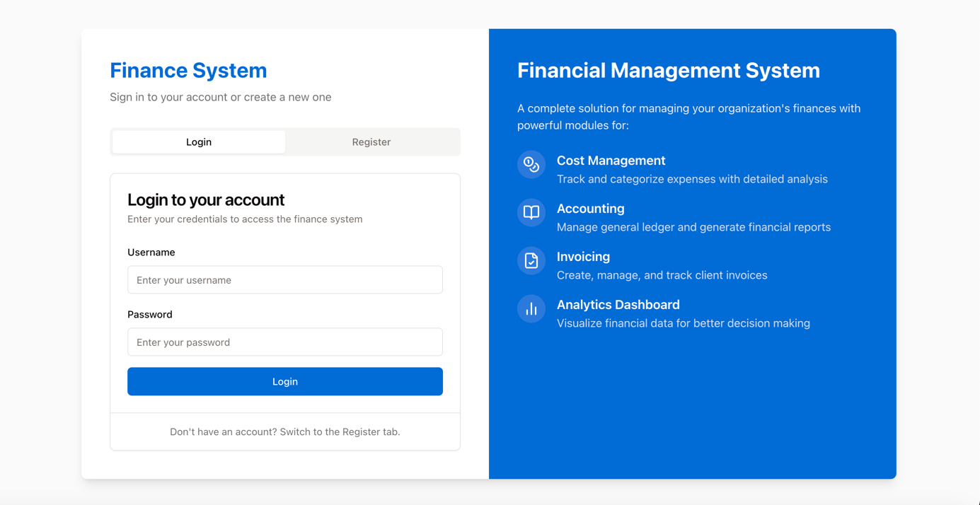The width and height of the screenshot is (980, 505).
Task: Click the Analytics Dashboard bar chart icon
Action: pyautogui.click(x=531, y=309)
